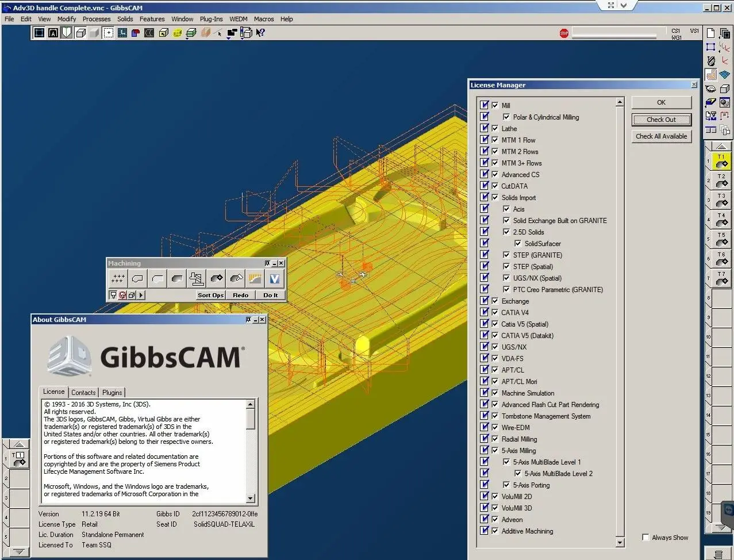Click Check All Available button
Image resolution: width=734 pixels, height=560 pixels.
click(662, 136)
